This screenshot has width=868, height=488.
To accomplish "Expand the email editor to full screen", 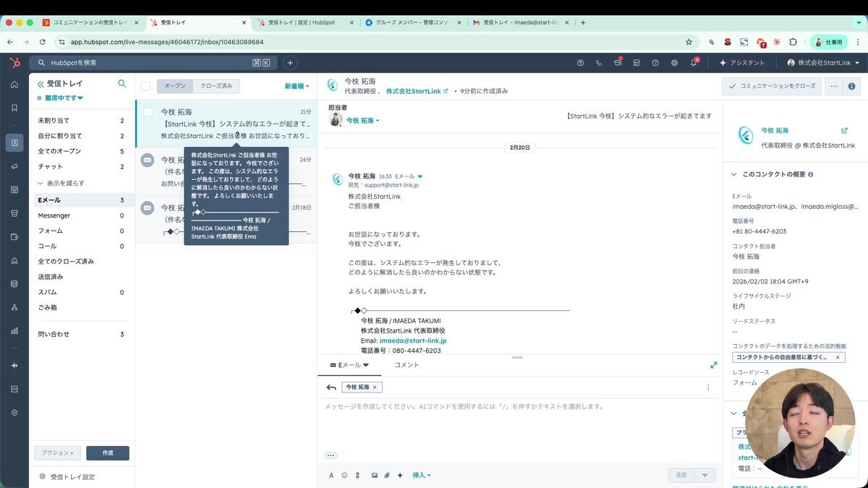I will pyautogui.click(x=714, y=365).
